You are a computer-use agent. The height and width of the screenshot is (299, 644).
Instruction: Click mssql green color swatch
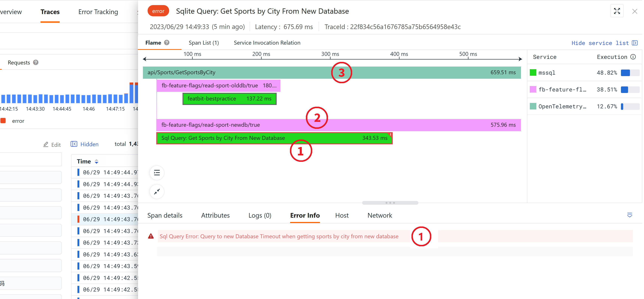[533, 73]
